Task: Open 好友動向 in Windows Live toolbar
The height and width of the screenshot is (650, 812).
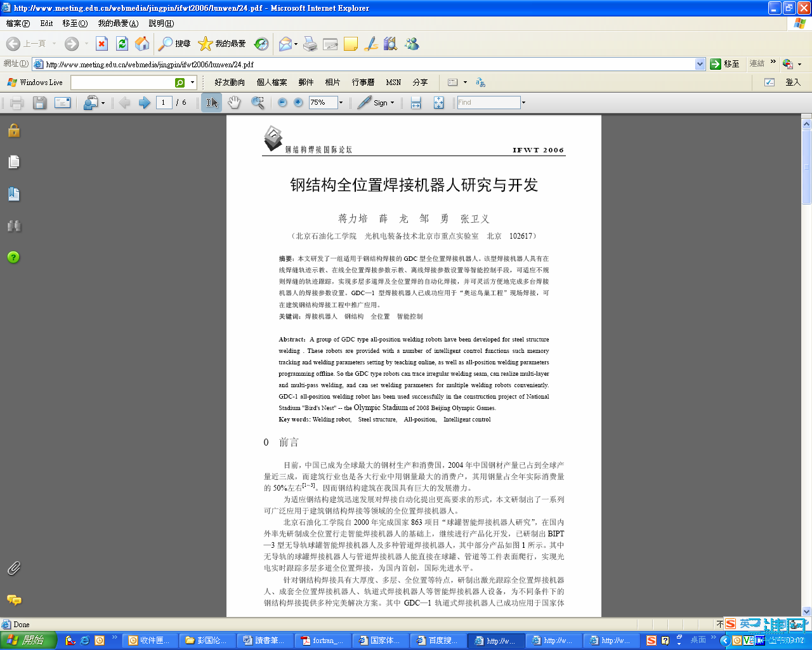Action: 230,83
